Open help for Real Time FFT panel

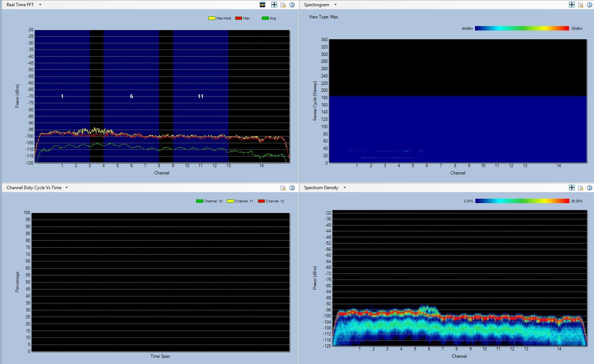(x=292, y=5)
